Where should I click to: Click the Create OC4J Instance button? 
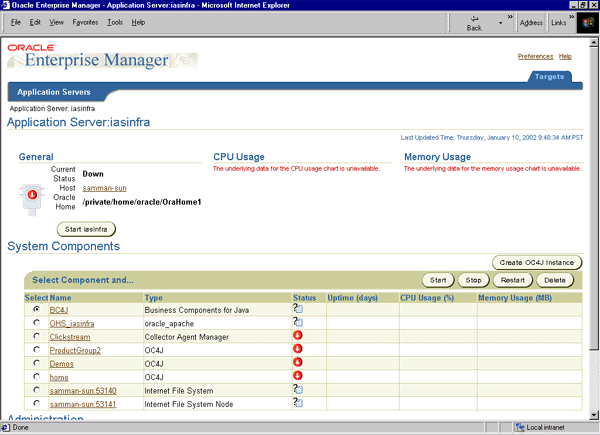coord(537,262)
